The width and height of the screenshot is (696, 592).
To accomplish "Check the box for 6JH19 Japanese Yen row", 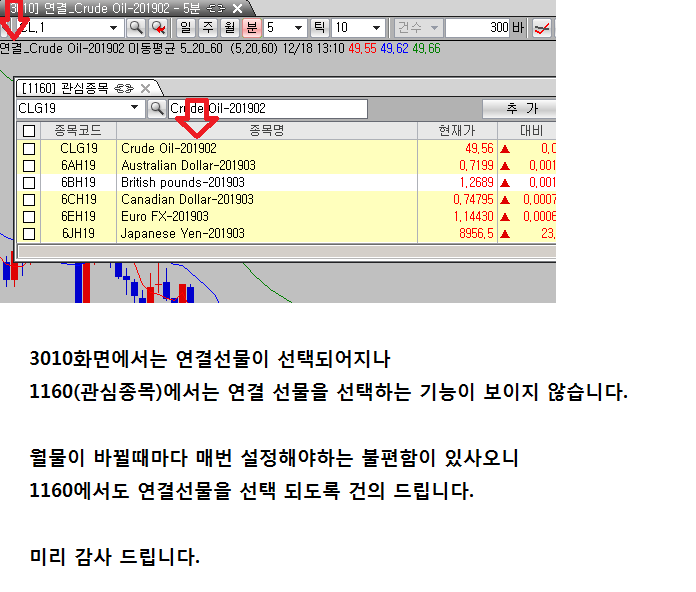I will [28, 233].
